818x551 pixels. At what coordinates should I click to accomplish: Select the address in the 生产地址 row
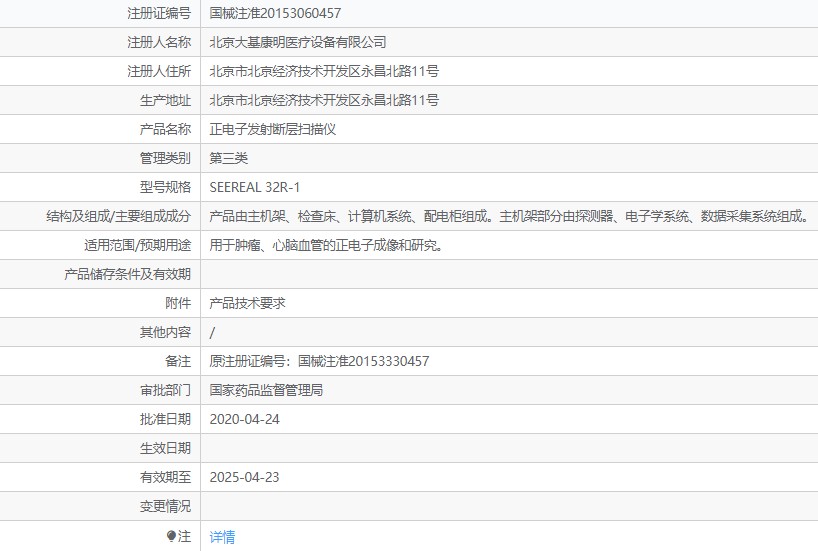pyautogui.click(x=324, y=100)
